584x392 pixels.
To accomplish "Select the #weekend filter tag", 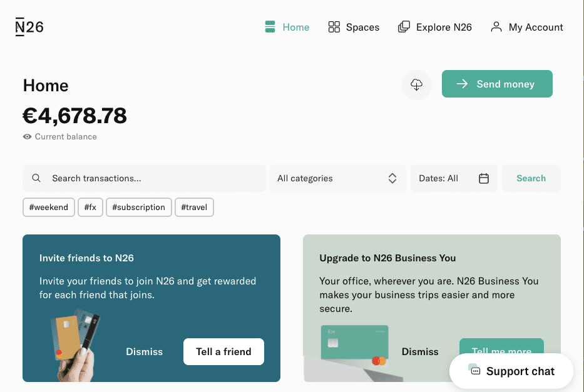I will pos(48,207).
